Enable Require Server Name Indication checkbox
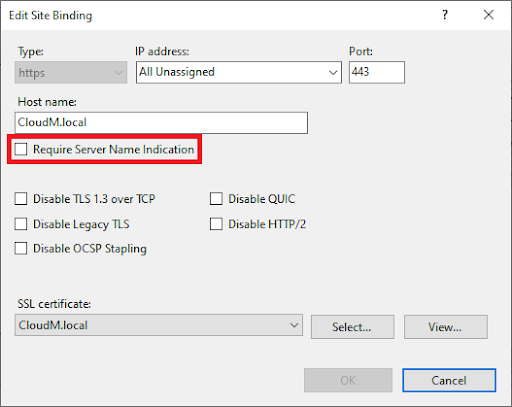Screen dimensions: 512x407 (21, 149)
